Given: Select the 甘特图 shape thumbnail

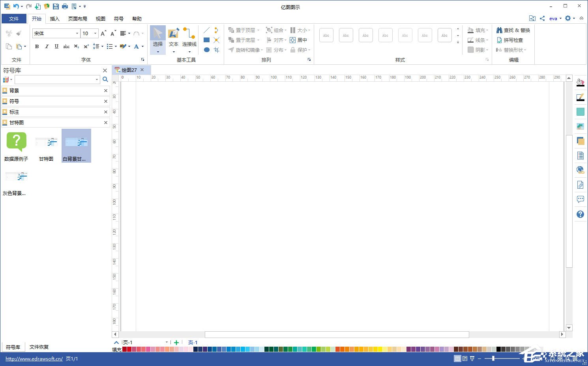Looking at the screenshot, I should tap(46, 146).
